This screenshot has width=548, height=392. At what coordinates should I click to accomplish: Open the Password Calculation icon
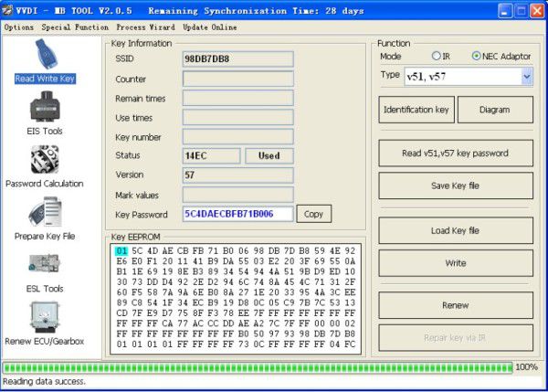pos(45,160)
